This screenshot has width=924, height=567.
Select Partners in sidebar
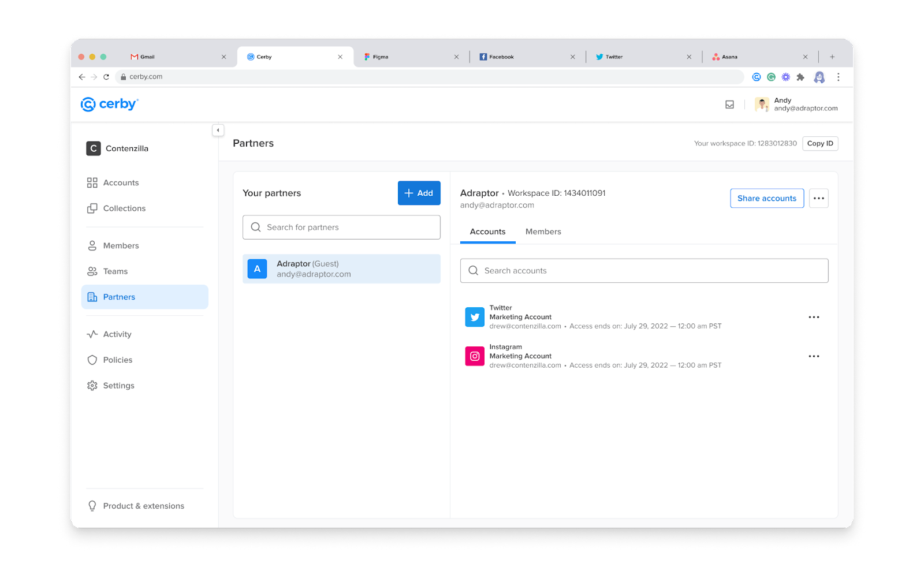click(144, 297)
